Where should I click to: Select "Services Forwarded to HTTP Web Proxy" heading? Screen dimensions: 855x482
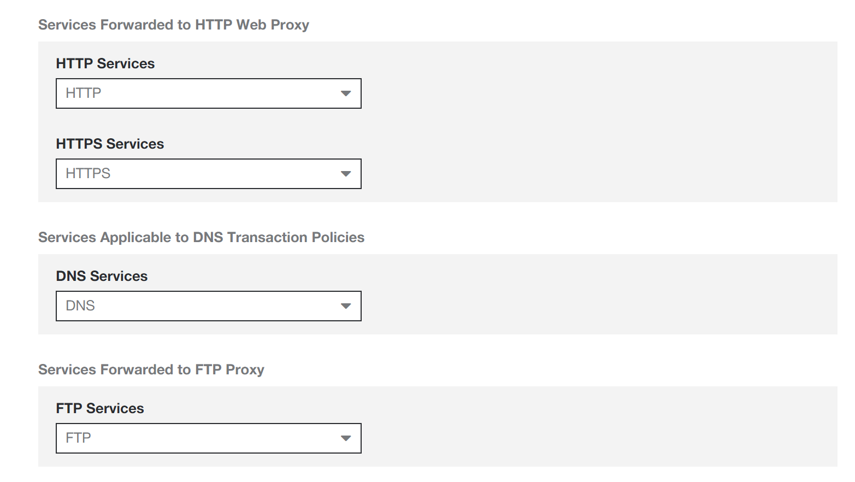coord(173,25)
